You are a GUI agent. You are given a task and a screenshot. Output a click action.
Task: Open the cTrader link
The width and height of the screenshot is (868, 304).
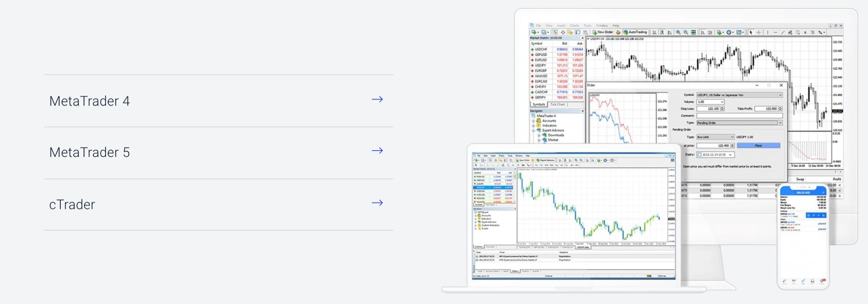click(x=219, y=204)
